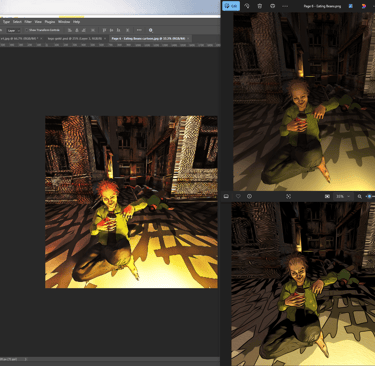Open the Layer auto-select dropdown
Image resolution: width=375 pixels, height=366 pixels.
tap(13, 30)
